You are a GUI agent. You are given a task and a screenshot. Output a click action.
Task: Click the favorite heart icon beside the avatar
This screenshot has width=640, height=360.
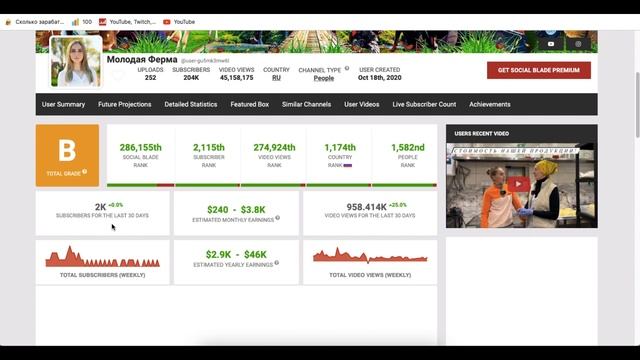click(x=118, y=76)
